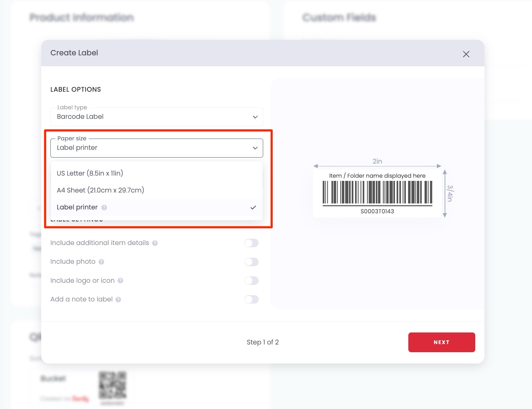Click the help icon beside Include additional item details
This screenshot has height=409, width=532.
click(x=155, y=243)
